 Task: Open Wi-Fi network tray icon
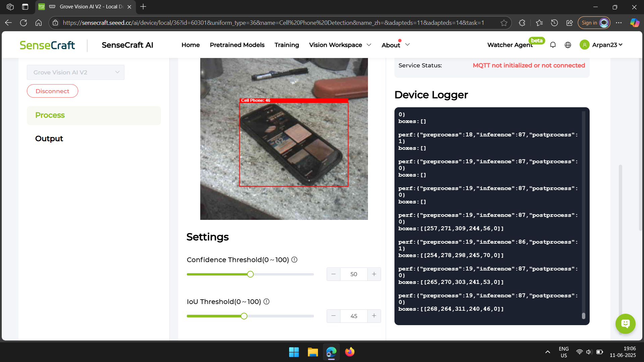(579, 352)
